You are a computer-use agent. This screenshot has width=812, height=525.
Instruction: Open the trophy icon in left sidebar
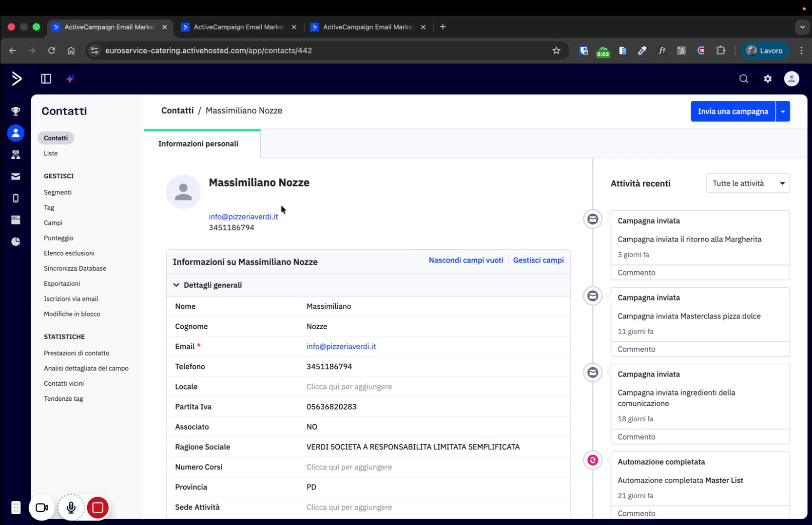click(16, 111)
